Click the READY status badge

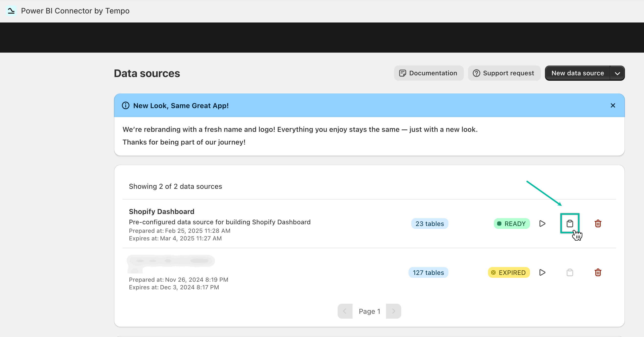[x=511, y=224]
